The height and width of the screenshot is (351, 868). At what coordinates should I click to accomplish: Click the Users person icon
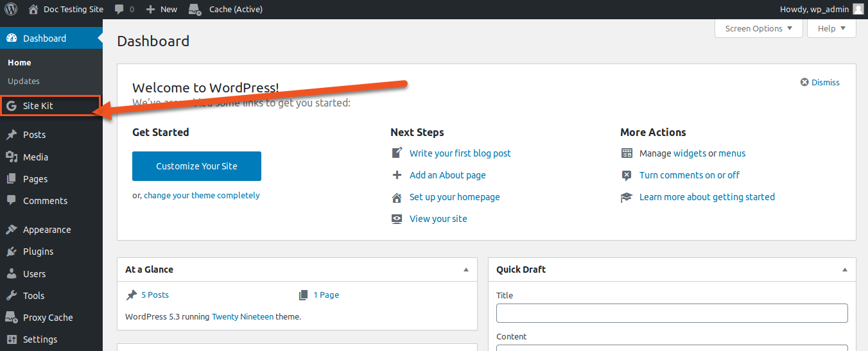[x=12, y=273]
